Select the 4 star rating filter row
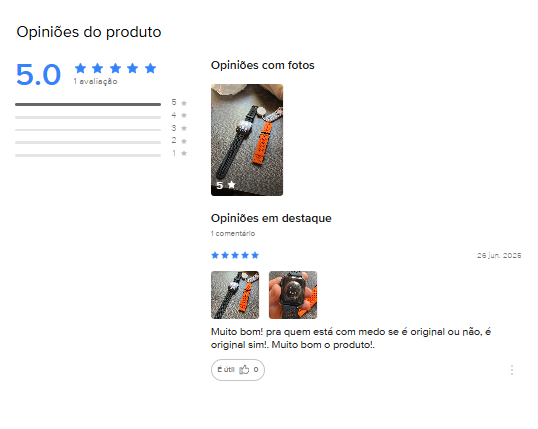The width and height of the screenshot is (538, 429). click(101, 116)
